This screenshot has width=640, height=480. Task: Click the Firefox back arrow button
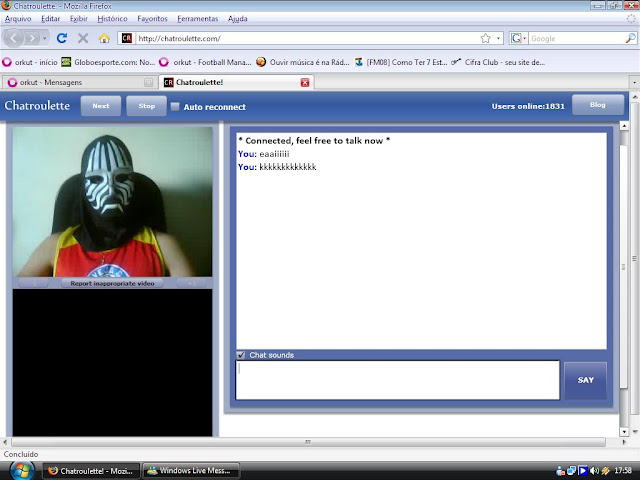(x=13, y=38)
